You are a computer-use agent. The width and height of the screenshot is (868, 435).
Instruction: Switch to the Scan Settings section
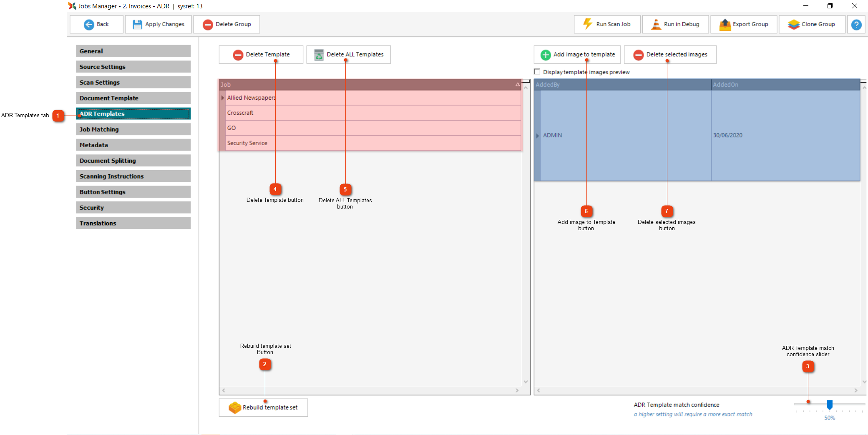[x=133, y=83]
